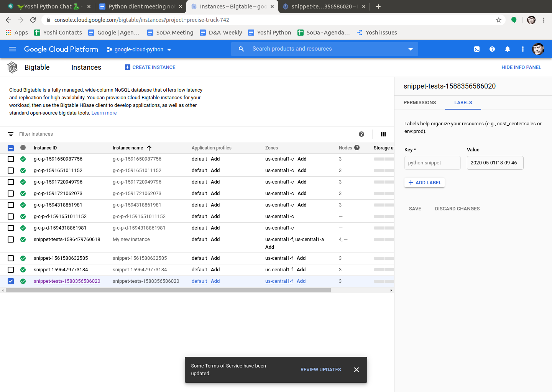Open the help question mark in header
The height and width of the screenshot is (392, 552).
tap(492, 49)
